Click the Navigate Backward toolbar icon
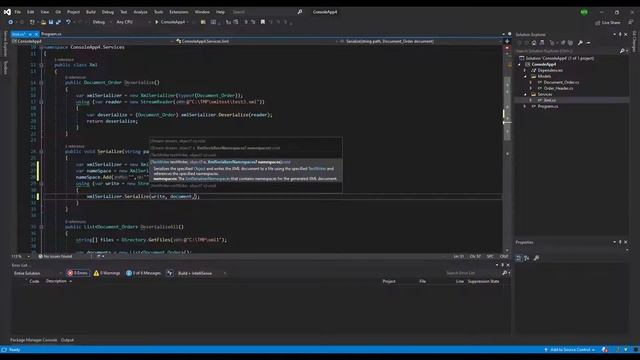This screenshot has height=360, width=640. coord(11,22)
